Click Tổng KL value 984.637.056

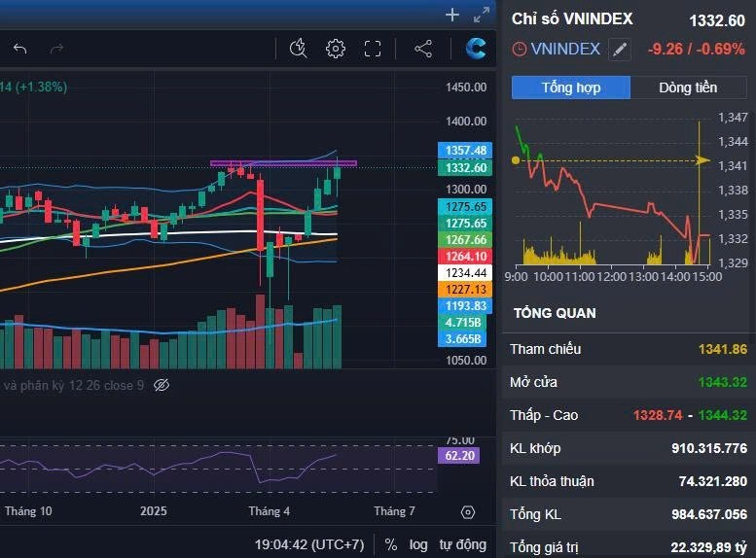click(709, 514)
